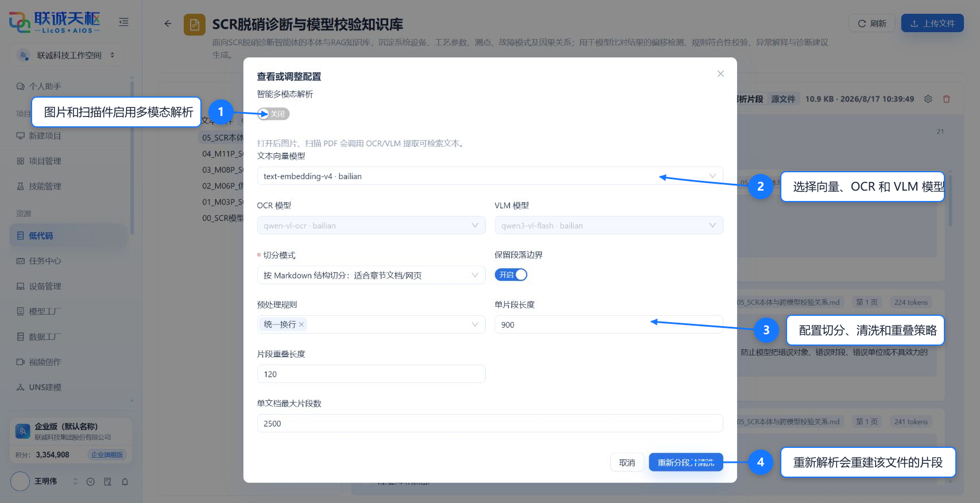The width and height of the screenshot is (980, 503).
Task: Open the 文本向量模型 dropdown
Action: coord(490,176)
